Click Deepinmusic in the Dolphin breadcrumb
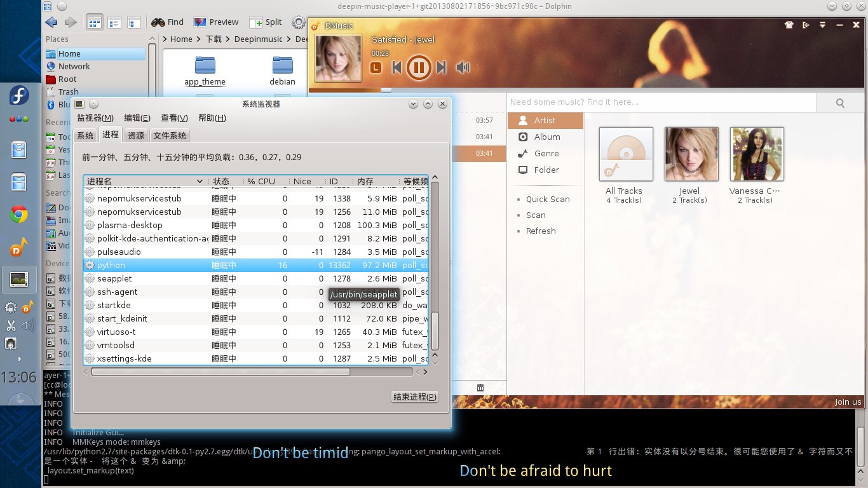Screen dimensions: 868x488 (x=257, y=39)
